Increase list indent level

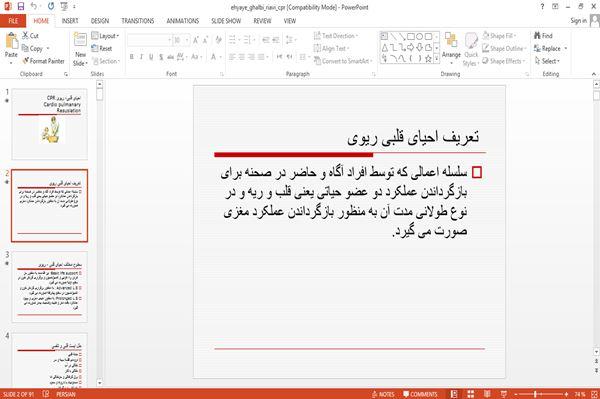276,40
